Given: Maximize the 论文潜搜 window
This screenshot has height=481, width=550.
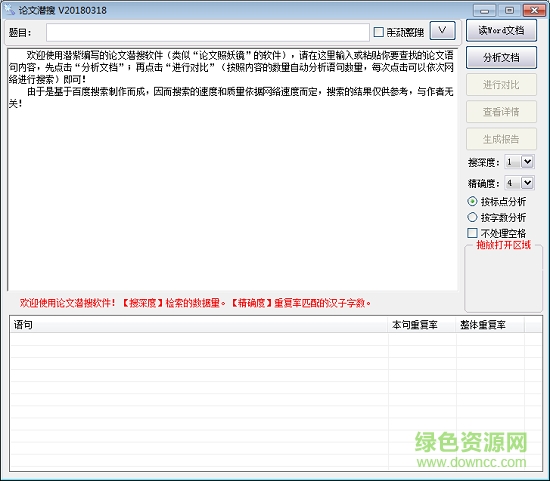Looking at the screenshot, I should (x=509, y=10).
